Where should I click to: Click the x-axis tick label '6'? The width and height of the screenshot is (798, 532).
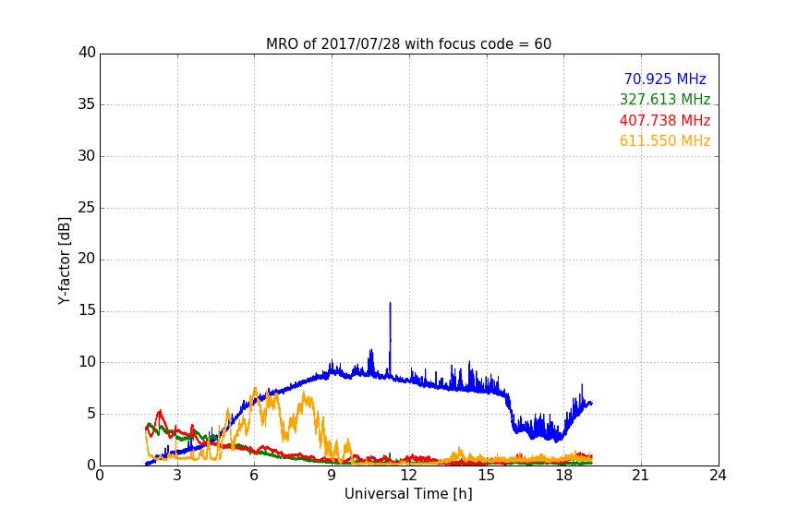(255, 476)
